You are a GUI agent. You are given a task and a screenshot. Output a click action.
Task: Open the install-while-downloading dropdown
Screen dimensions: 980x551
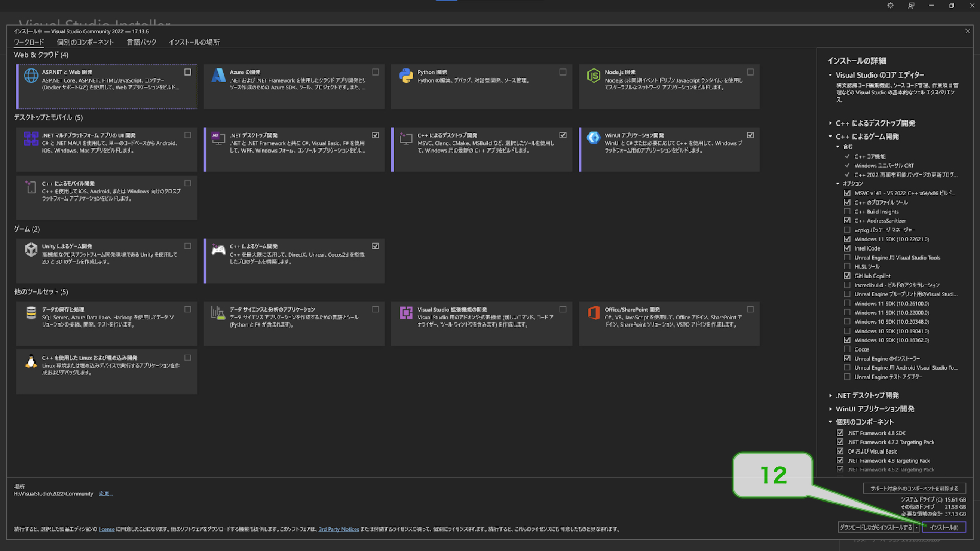click(x=917, y=528)
